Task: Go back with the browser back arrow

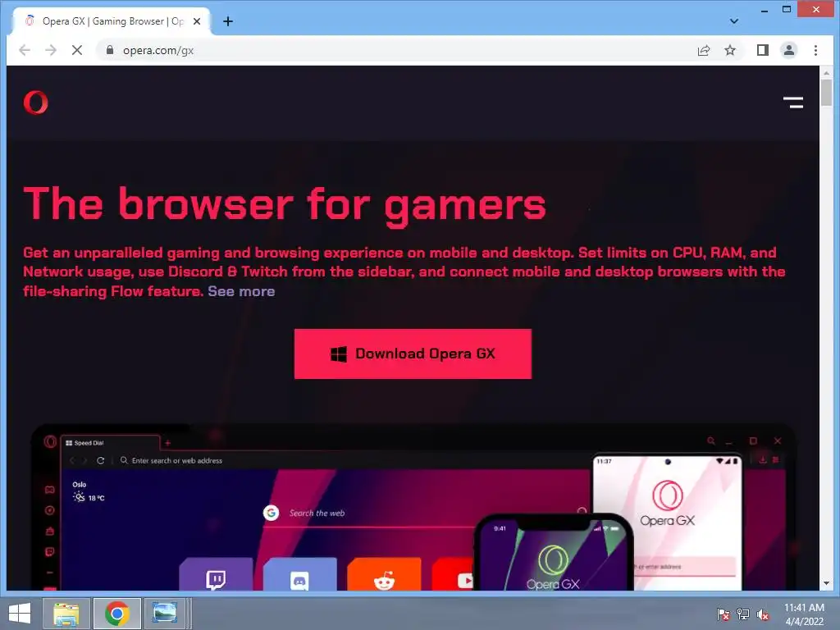Action: (25, 50)
